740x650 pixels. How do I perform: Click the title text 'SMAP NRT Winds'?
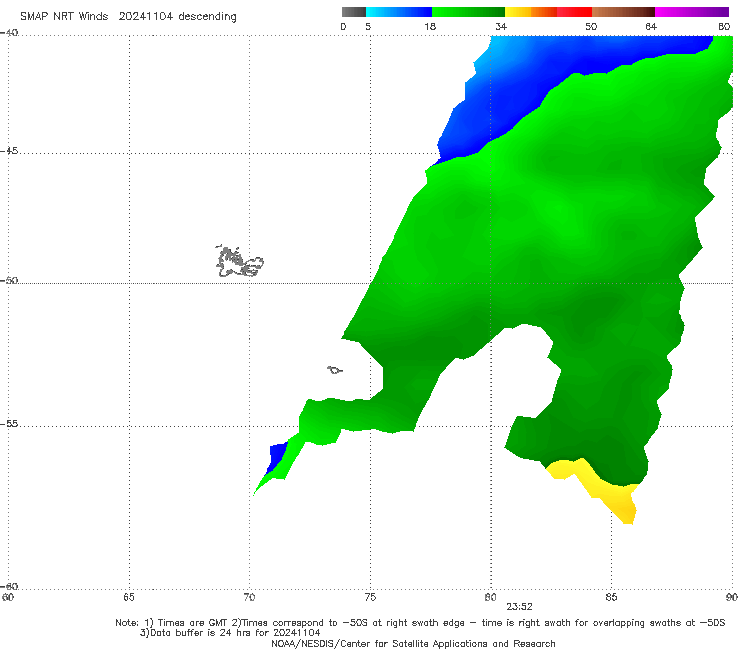click(64, 16)
